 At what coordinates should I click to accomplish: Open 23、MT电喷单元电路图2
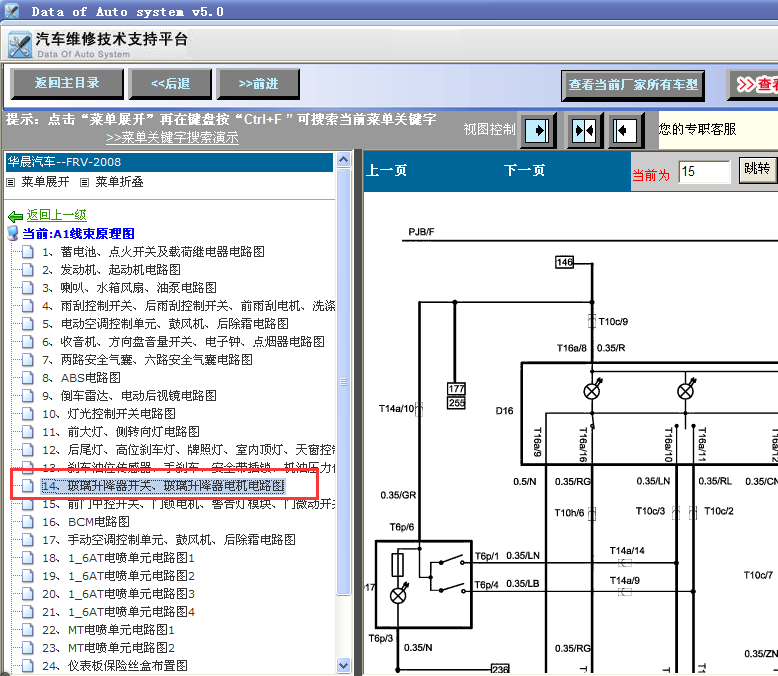point(108,648)
